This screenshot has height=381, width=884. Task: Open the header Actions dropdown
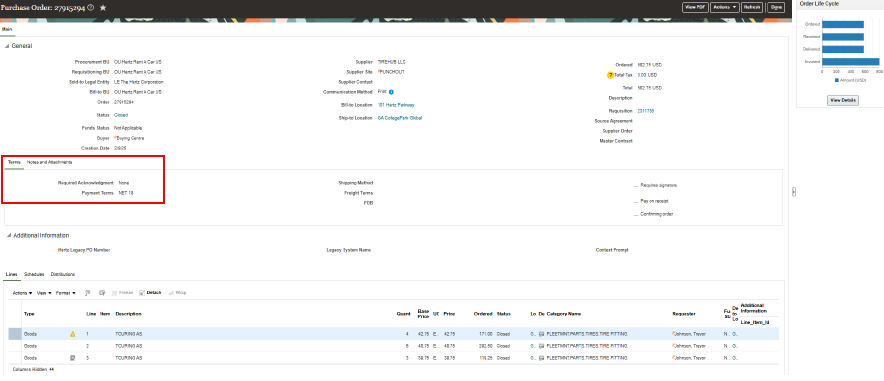(724, 7)
